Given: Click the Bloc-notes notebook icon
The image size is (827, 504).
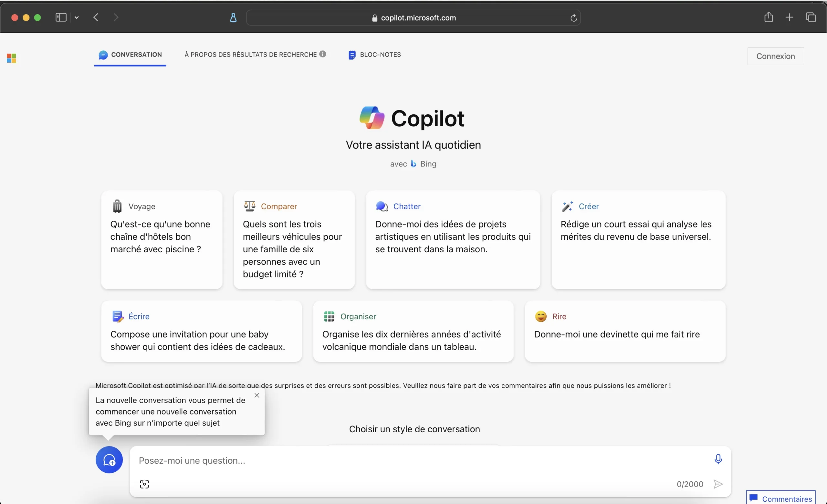Looking at the screenshot, I should click(352, 55).
